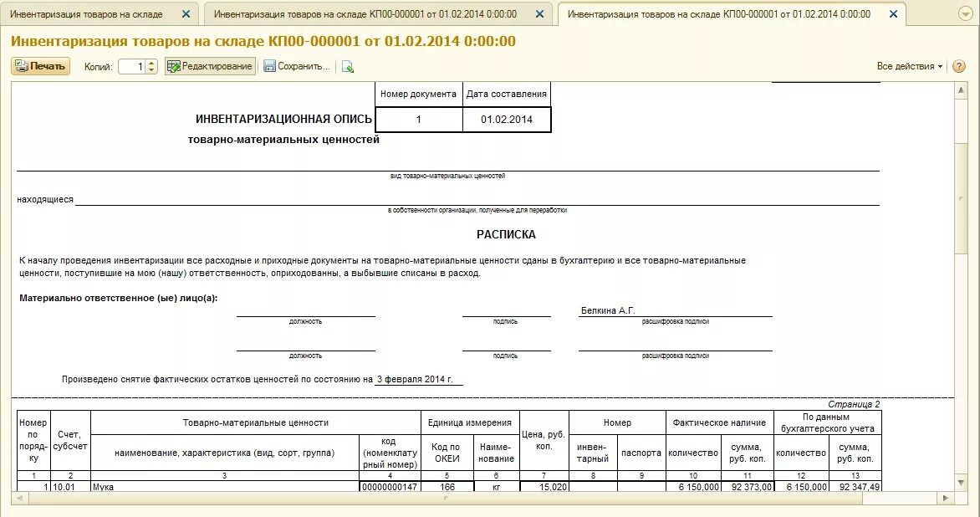Viewport: 980px width, 517px height.
Task: Select sum cell '92 347,49'
Action: (x=855, y=487)
